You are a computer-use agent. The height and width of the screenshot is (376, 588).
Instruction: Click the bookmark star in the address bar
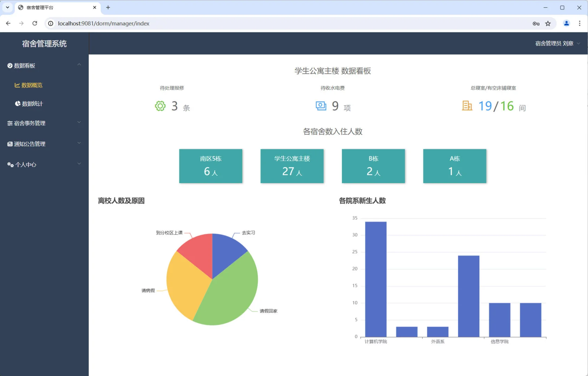tap(548, 23)
